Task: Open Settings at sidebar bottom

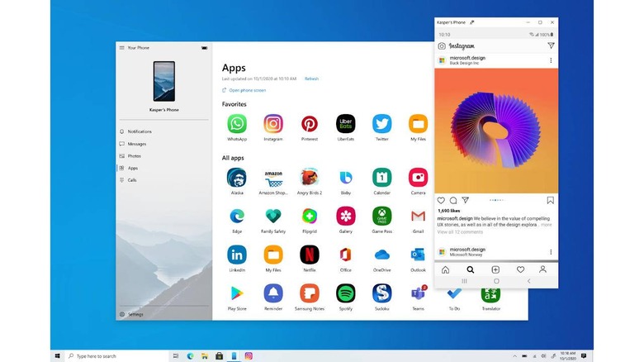Action: (x=135, y=314)
